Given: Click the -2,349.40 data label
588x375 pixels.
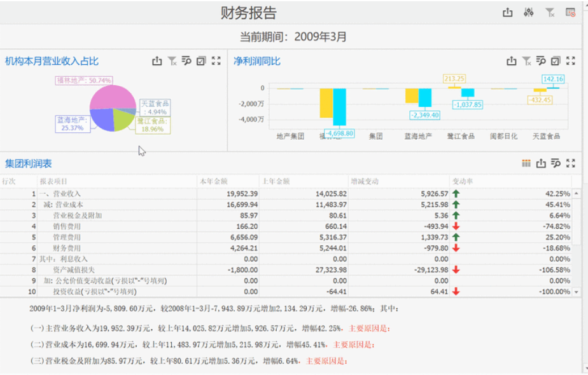Looking at the screenshot, I should pos(424,115).
